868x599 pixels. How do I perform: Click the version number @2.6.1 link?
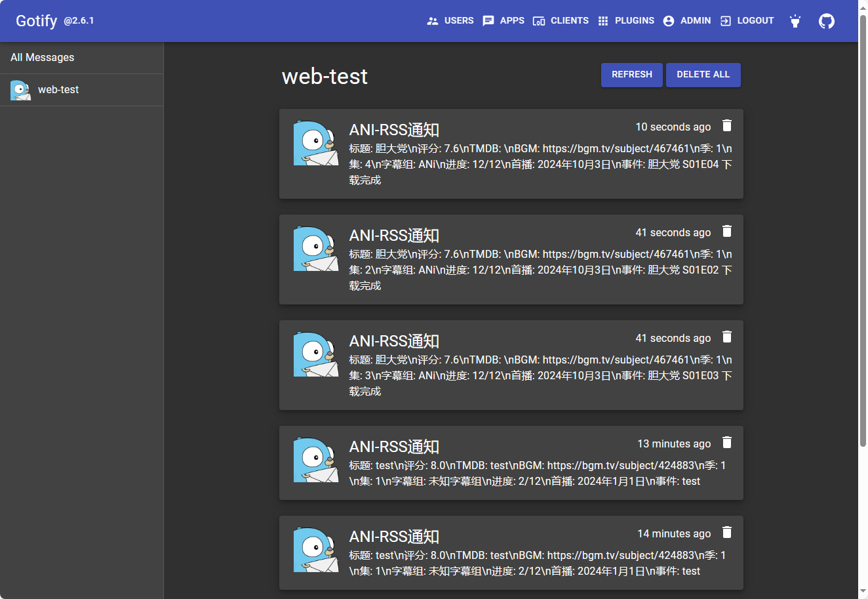click(79, 21)
